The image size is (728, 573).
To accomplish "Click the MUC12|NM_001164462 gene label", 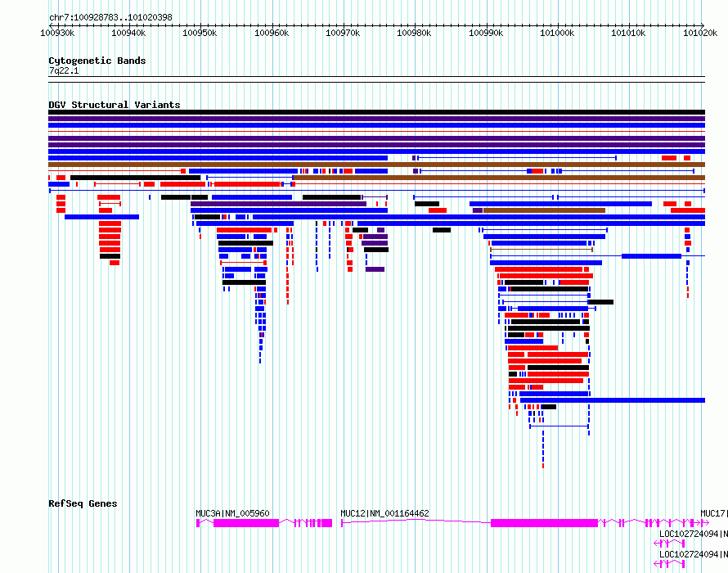I will (x=385, y=513).
